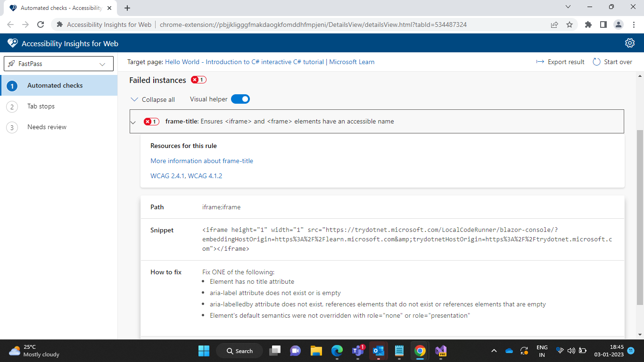This screenshot has width=644, height=362.
Task: Select step 3 Needs review circle
Action: [12, 127]
